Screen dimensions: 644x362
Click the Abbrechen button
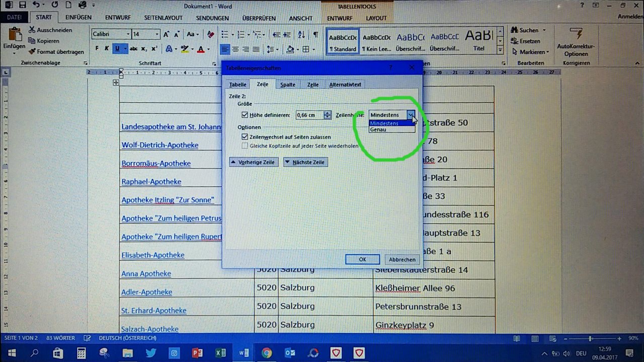pos(402,259)
